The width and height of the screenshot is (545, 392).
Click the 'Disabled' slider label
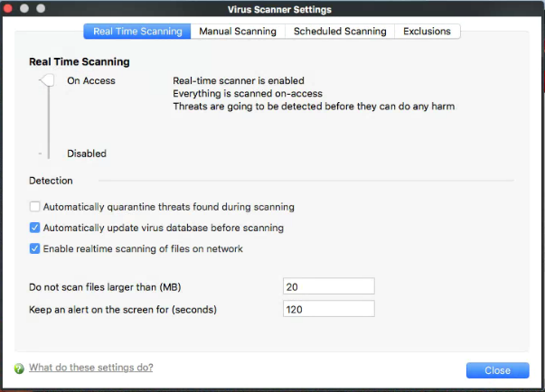[87, 154]
